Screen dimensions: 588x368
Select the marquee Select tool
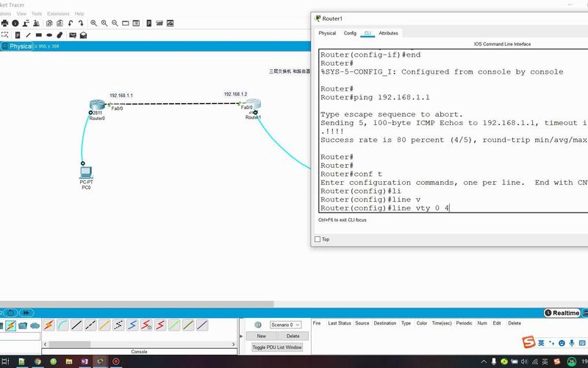(x=5, y=35)
